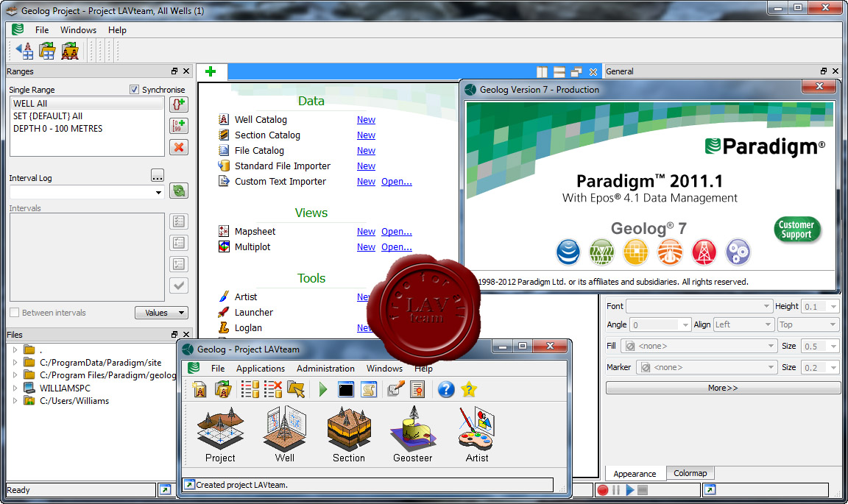Click New link for Standard File Importer

[x=366, y=166]
